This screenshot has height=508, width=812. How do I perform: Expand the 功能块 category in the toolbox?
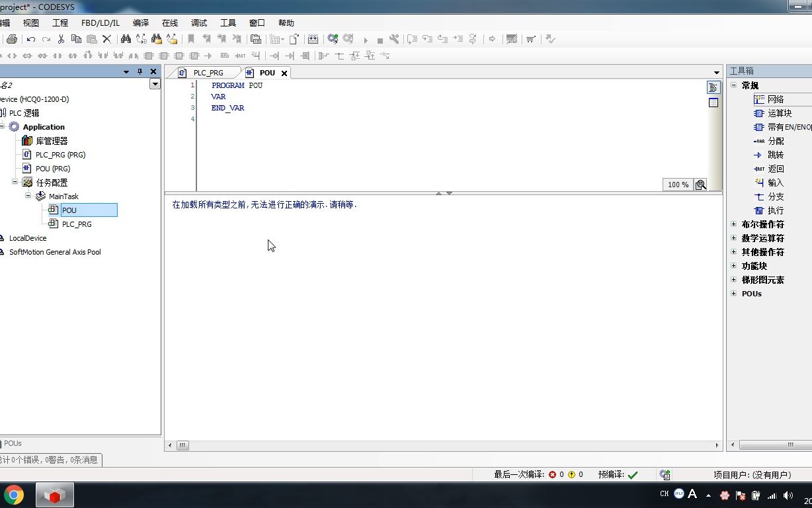click(733, 266)
